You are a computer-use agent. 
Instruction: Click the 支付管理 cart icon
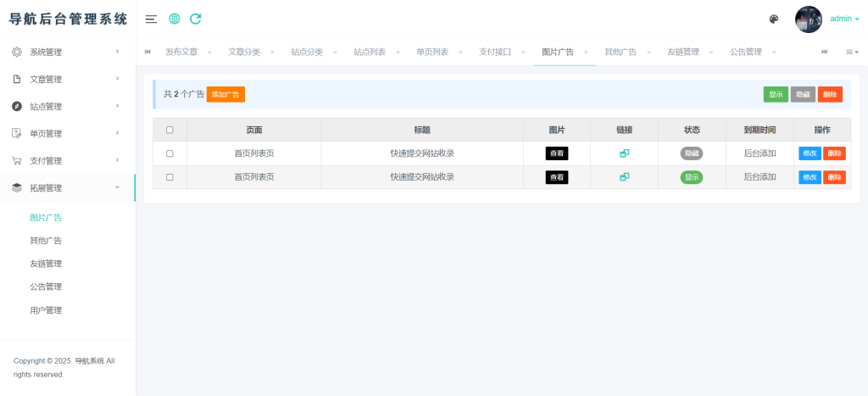(17, 160)
